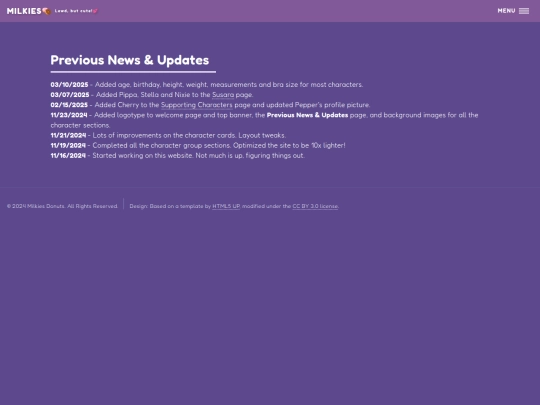Open the MENU hamburger icon
Image resolution: width=540 pixels, height=405 pixels.
coord(524,11)
